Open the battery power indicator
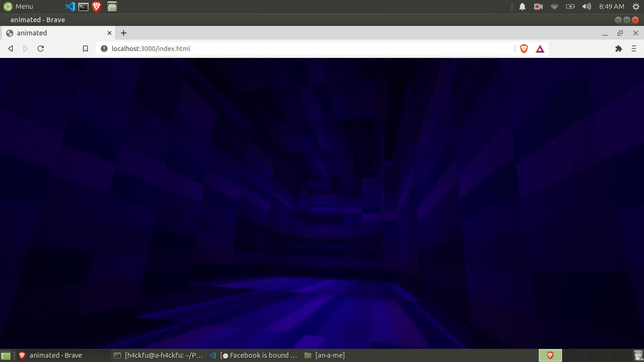 pos(570,7)
